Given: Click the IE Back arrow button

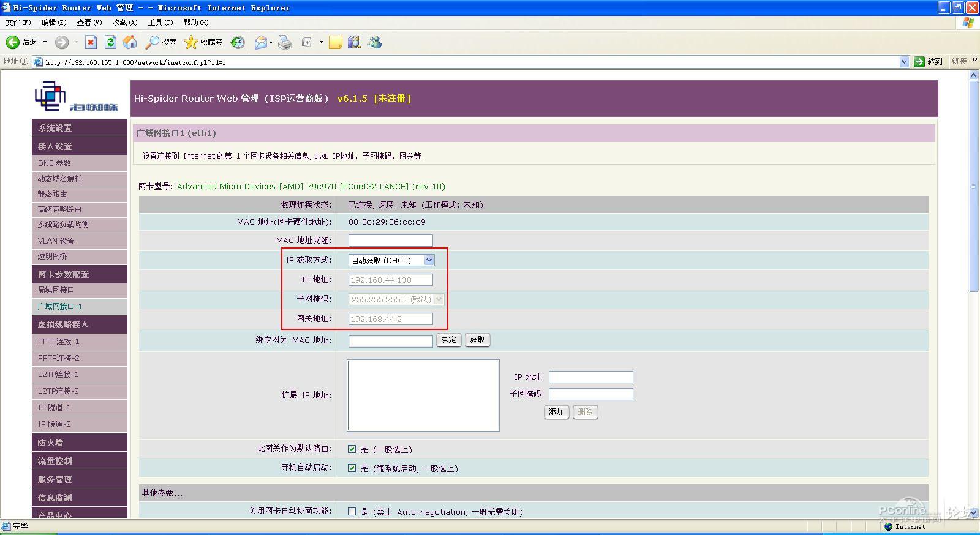Looking at the screenshot, I should point(13,42).
